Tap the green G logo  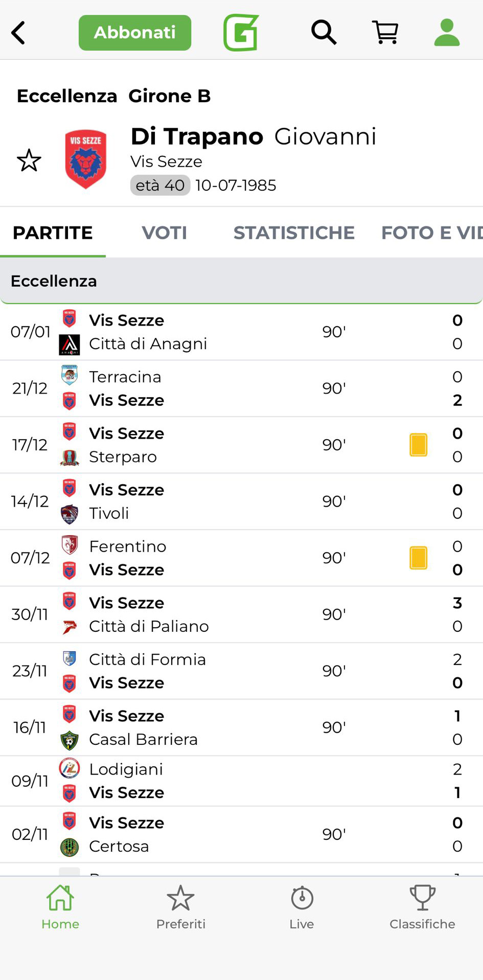pos(241,33)
